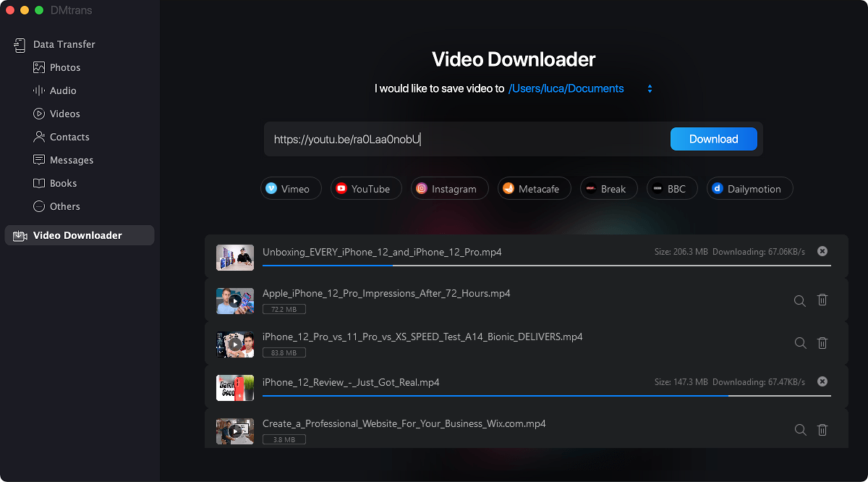Click the Apple_iPhone_12_Pro_Impressions_After_72_Hours.mp4 filename
The width and height of the screenshot is (868, 482).
coord(386,293)
